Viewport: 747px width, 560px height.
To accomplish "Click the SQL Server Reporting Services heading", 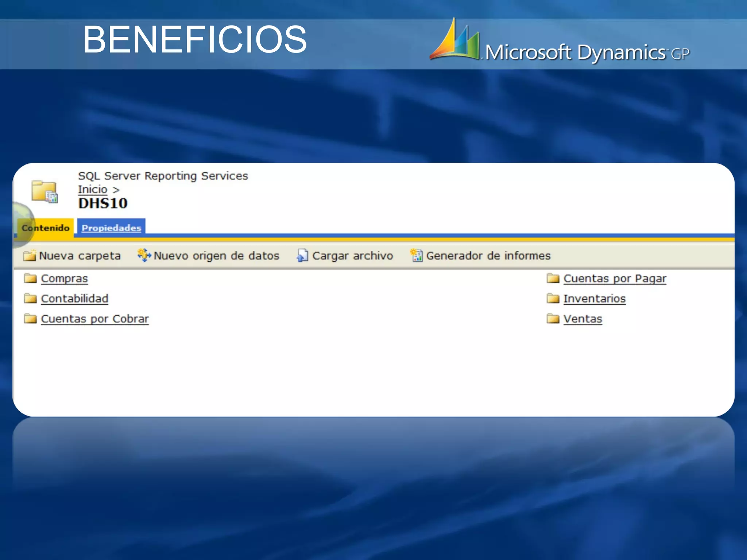I will (x=163, y=176).
